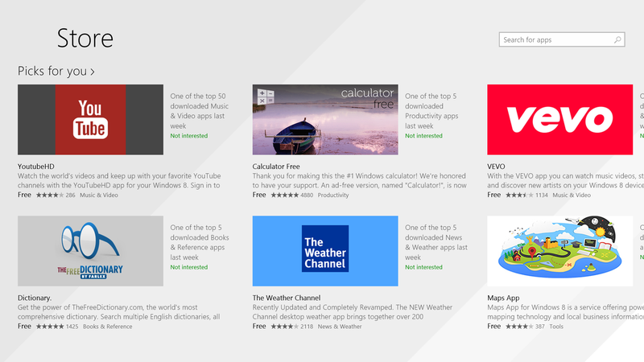The width and height of the screenshot is (644, 362).
Task: Click the Dictionary app star rating
Action: (50, 327)
